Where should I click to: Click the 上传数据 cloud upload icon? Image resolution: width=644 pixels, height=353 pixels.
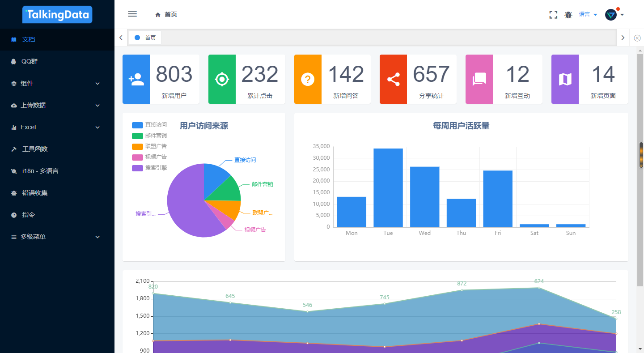pos(13,105)
